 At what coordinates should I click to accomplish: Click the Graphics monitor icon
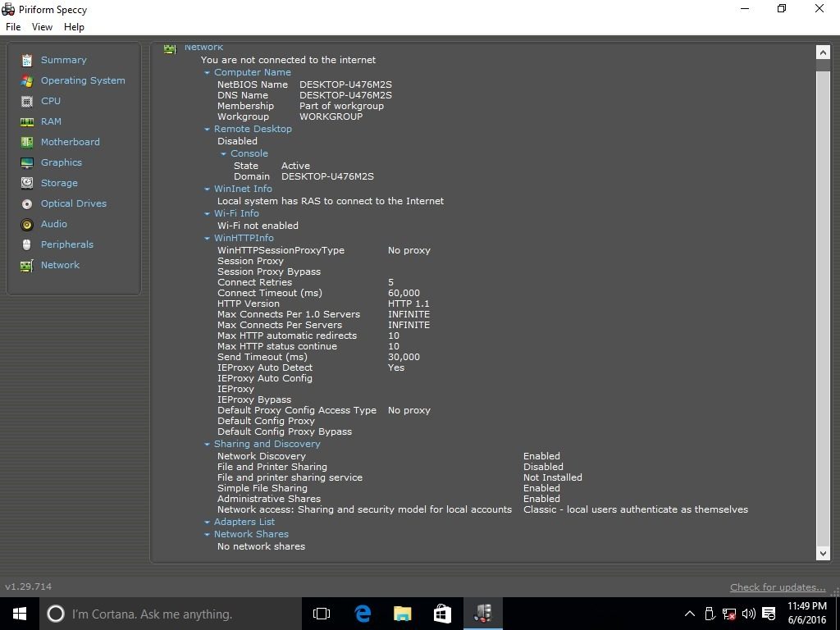pos(27,163)
